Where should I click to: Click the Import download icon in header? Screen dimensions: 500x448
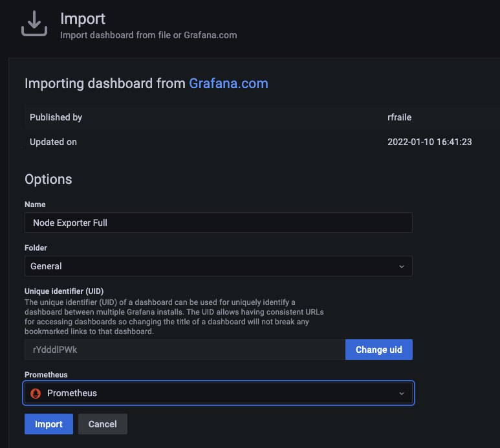pos(34,23)
